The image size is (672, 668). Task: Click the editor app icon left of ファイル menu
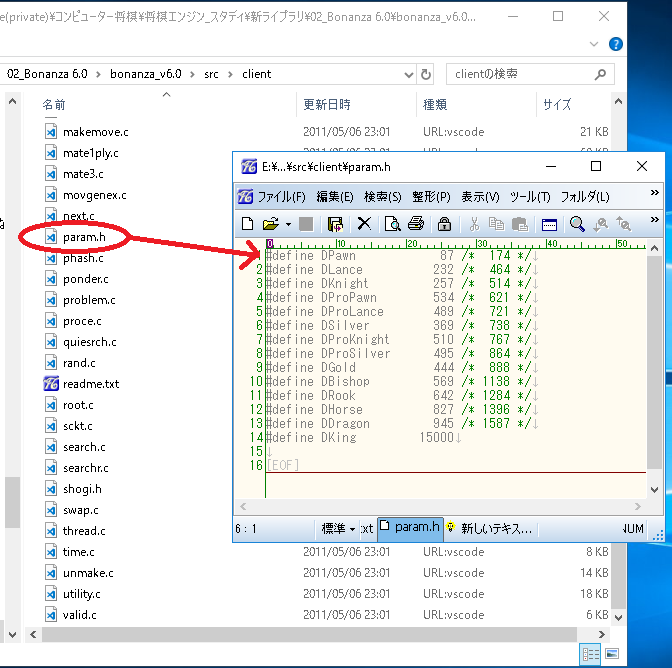tap(245, 197)
